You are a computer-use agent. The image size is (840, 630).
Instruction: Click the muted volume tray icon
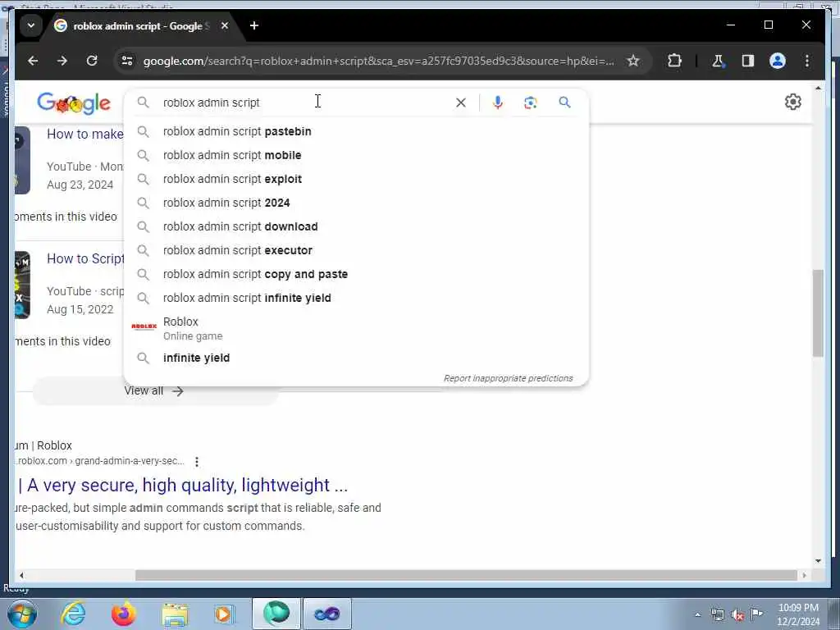tap(737, 615)
